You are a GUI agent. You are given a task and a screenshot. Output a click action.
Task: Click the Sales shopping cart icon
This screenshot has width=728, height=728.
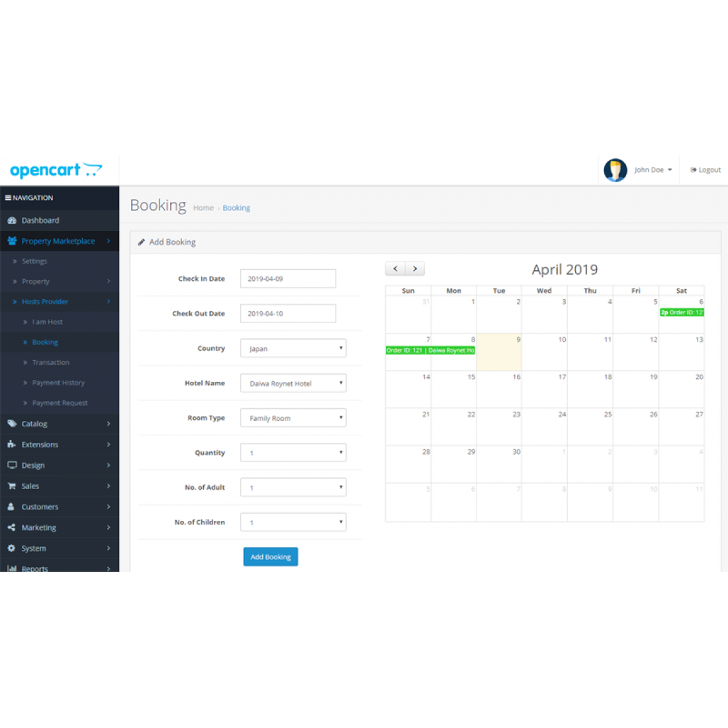point(11,486)
